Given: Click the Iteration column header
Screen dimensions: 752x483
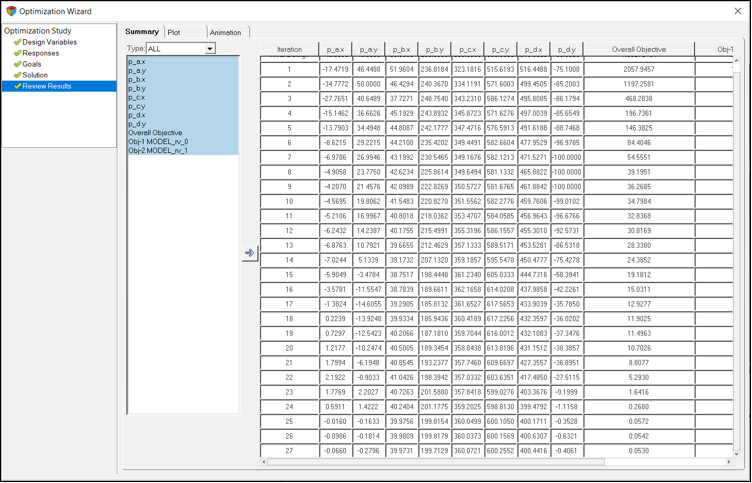Looking at the screenshot, I should click(x=289, y=49).
